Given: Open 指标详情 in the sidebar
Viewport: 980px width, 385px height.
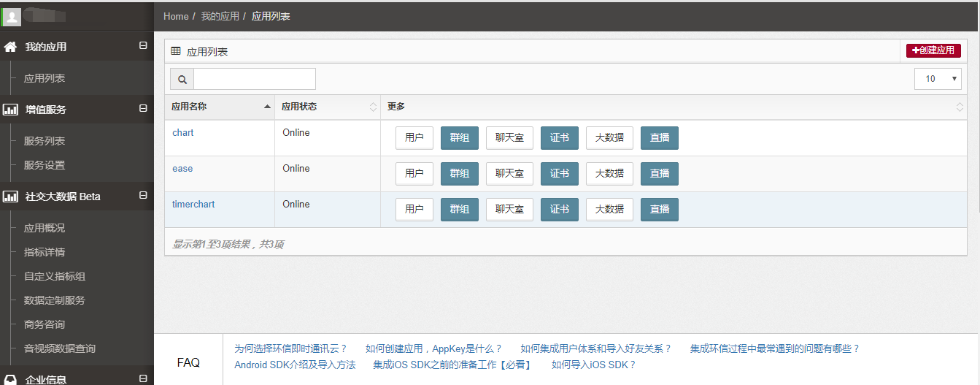Looking at the screenshot, I should 45,252.
